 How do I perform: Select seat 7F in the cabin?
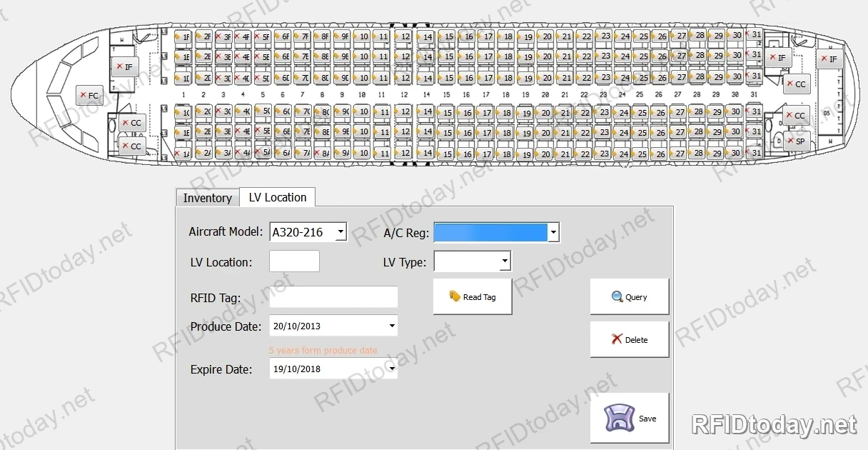pos(302,36)
